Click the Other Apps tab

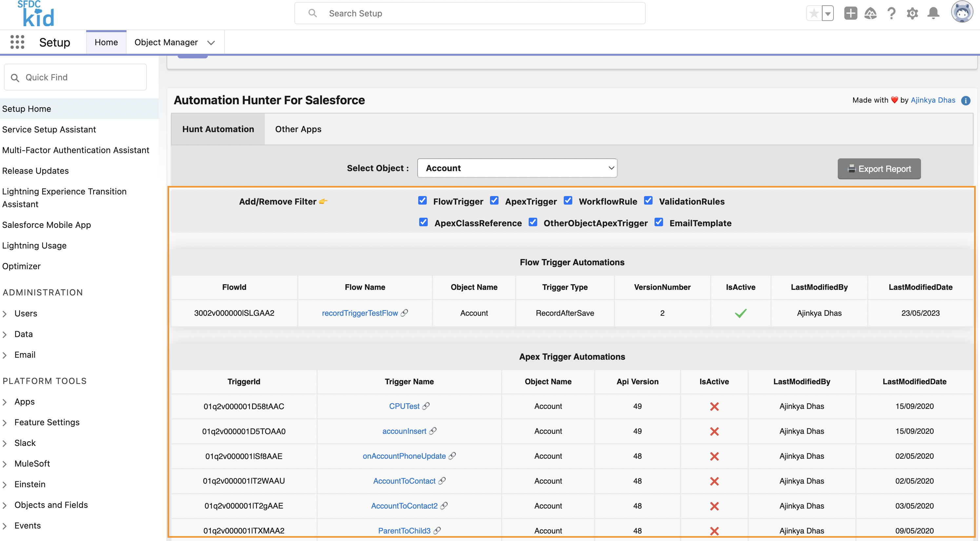click(x=298, y=129)
